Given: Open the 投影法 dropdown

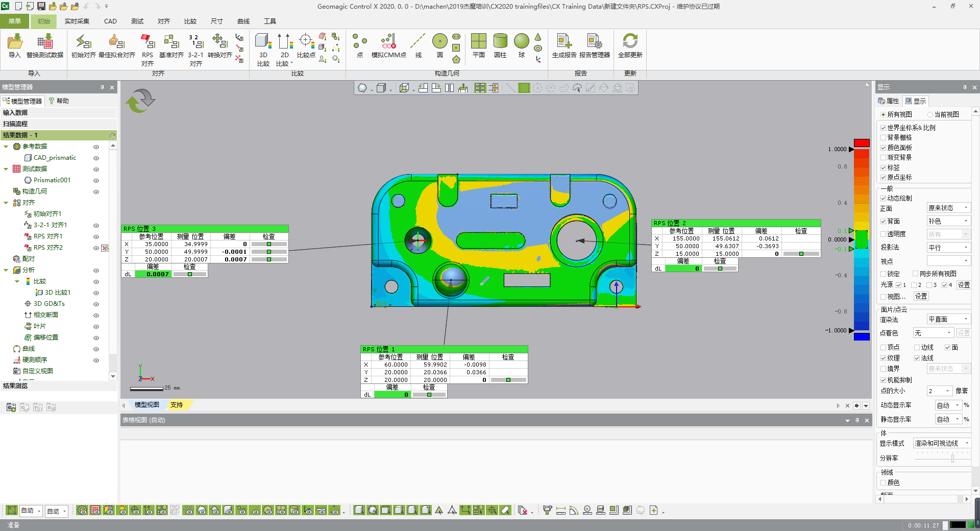Looking at the screenshot, I should pyautogui.click(x=948, y=248).
